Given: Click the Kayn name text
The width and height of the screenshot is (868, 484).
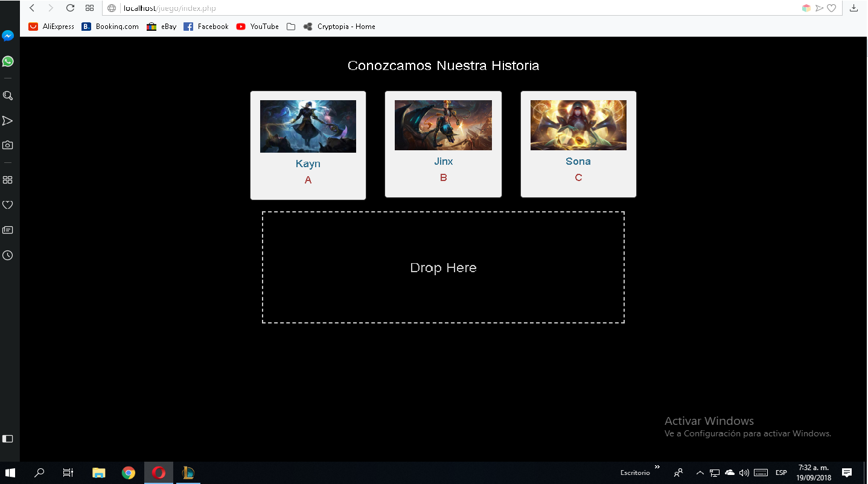Looking at the screenshot, I should point(308,164).
